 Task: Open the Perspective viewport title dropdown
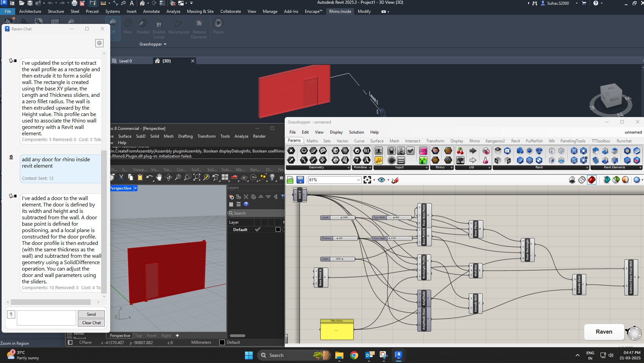point(135,188)
